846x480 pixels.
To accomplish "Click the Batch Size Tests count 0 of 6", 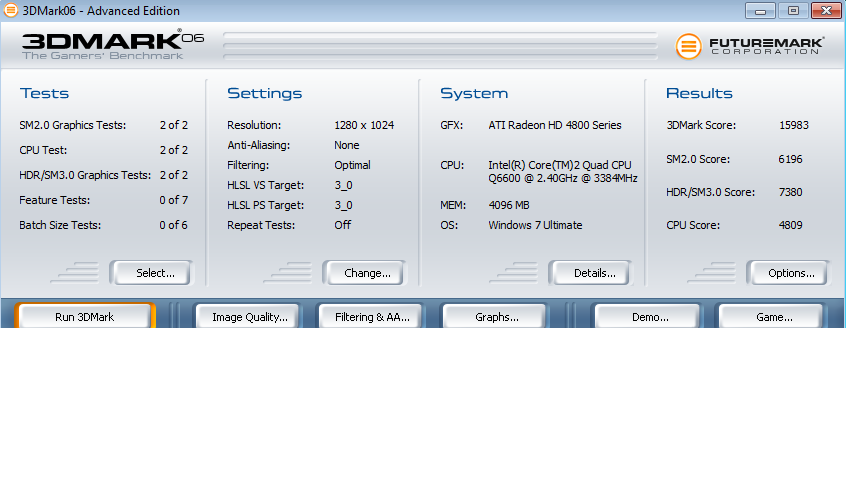I will click(174, 225).
